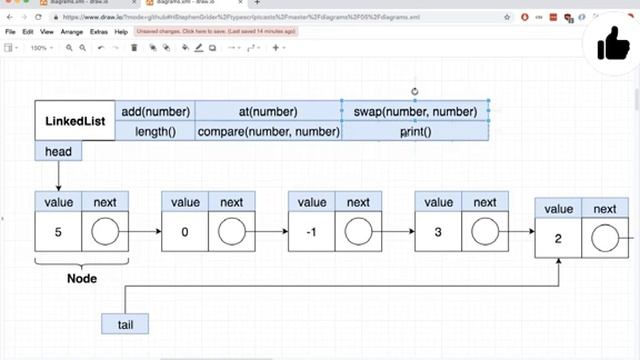640x360 pixels.
Task: Select the next circle in node -1
Action: (x=358, y=231)
